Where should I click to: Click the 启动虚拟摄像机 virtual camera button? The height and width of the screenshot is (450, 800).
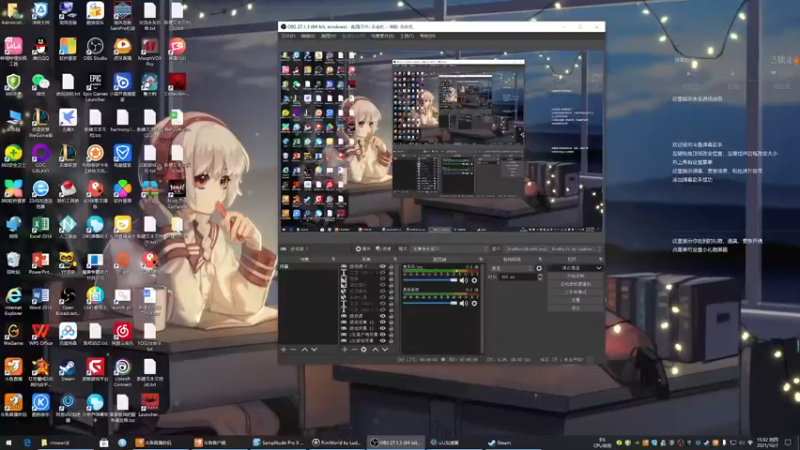tap(576, 284)
